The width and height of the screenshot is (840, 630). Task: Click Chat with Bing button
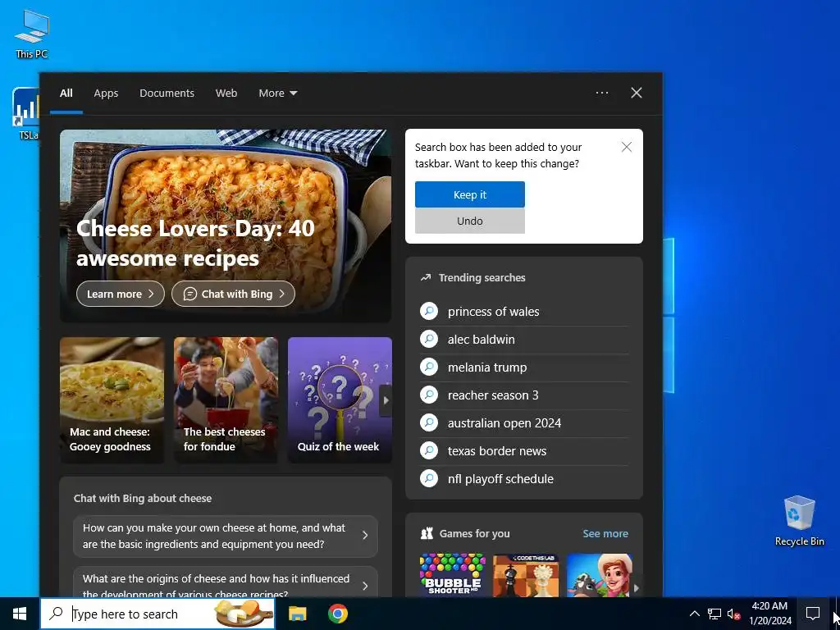(x=233, y=294)
